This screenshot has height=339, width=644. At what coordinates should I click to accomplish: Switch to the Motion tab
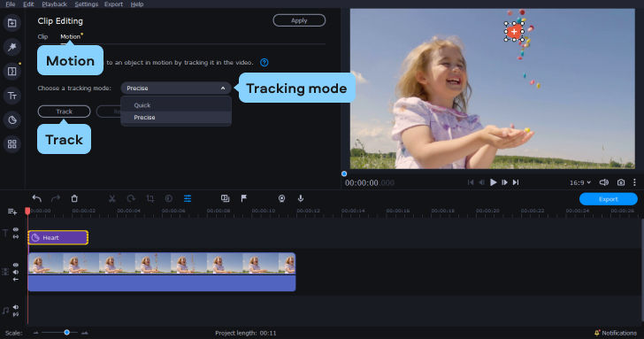70,36
